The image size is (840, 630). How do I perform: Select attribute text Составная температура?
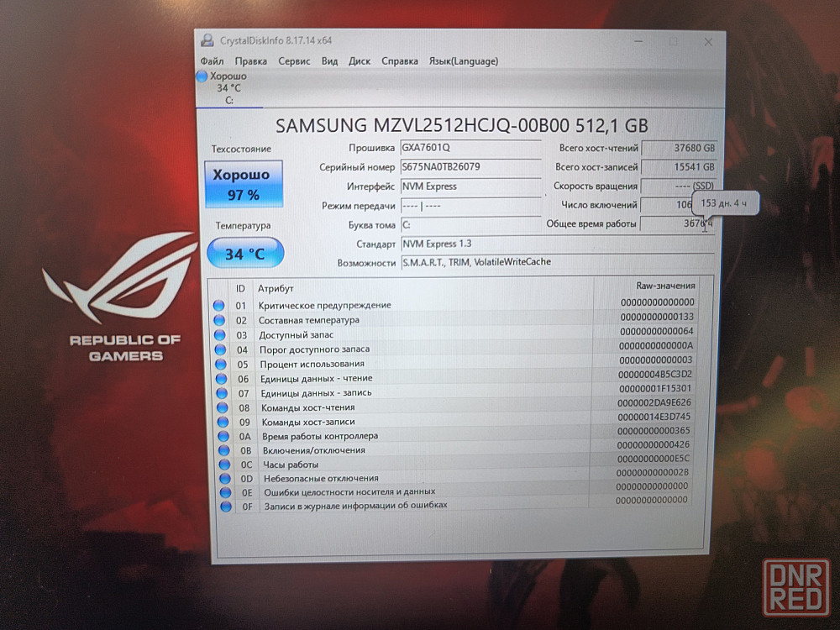pos(309,320)
